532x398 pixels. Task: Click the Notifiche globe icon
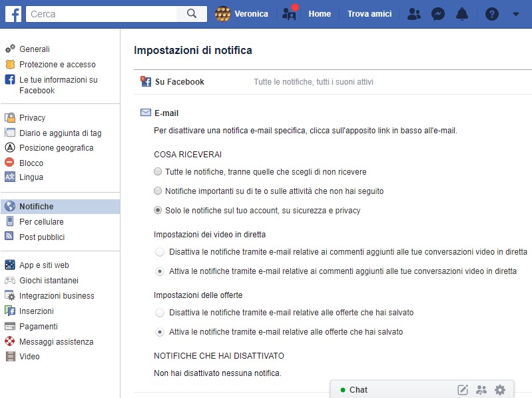tap(10, 206)
